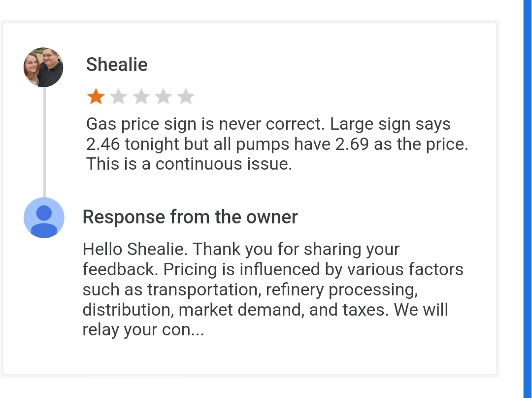Click the "This is a continuous issue." sentence
532x398 pixels.
click(x=189, y=164)
